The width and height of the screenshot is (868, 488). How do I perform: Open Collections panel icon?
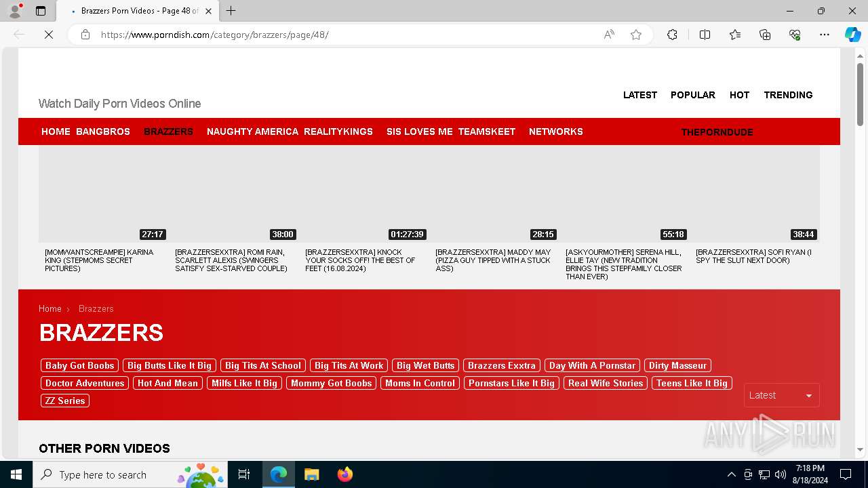pos(765,35)
